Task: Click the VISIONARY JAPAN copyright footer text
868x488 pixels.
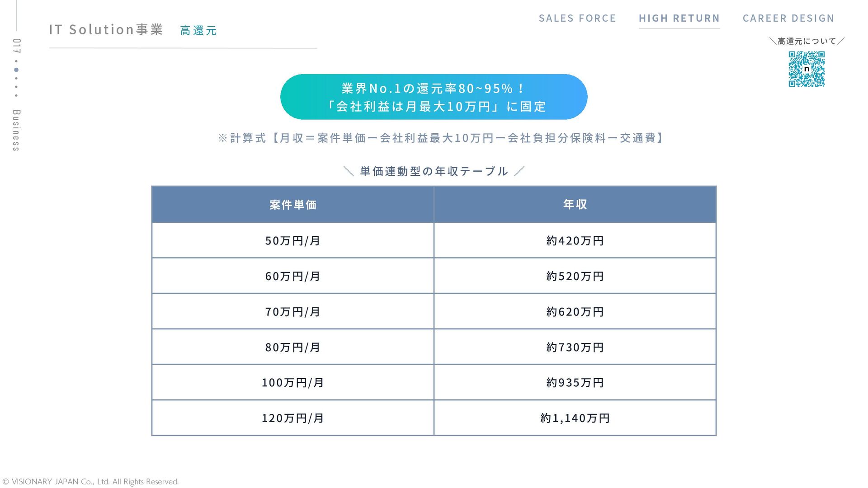Action: pyautogui.click(x=90, y=482)
